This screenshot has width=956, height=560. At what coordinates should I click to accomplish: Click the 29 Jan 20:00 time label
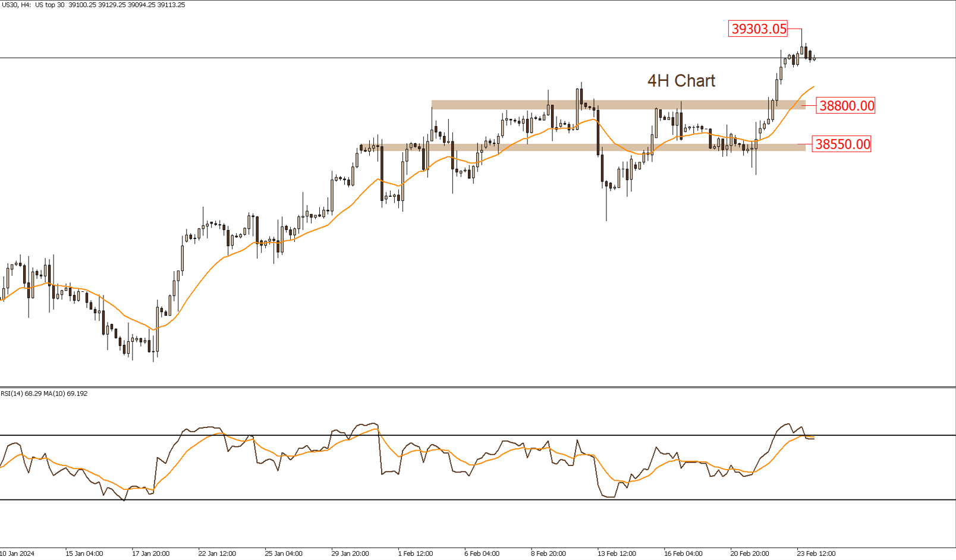[x=350, y=553]
